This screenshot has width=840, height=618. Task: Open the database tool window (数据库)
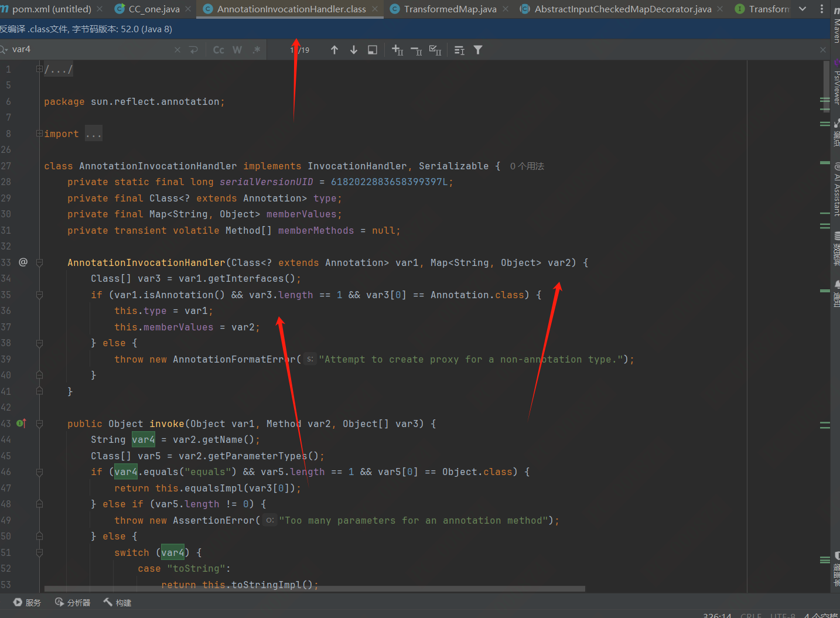point(836,249)
